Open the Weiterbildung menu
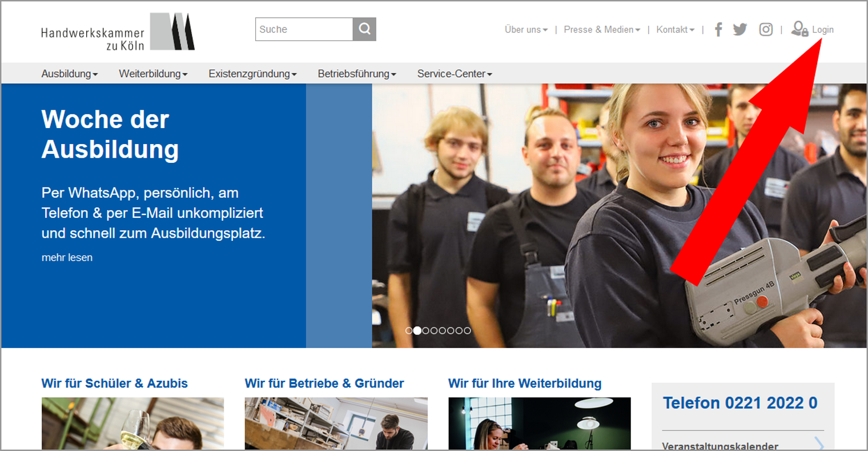 pyautogui.click(x=153, y=74)
